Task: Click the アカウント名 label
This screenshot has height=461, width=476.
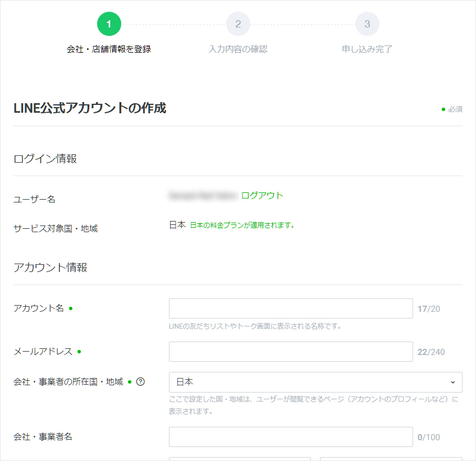Action: tap(39, 308)
